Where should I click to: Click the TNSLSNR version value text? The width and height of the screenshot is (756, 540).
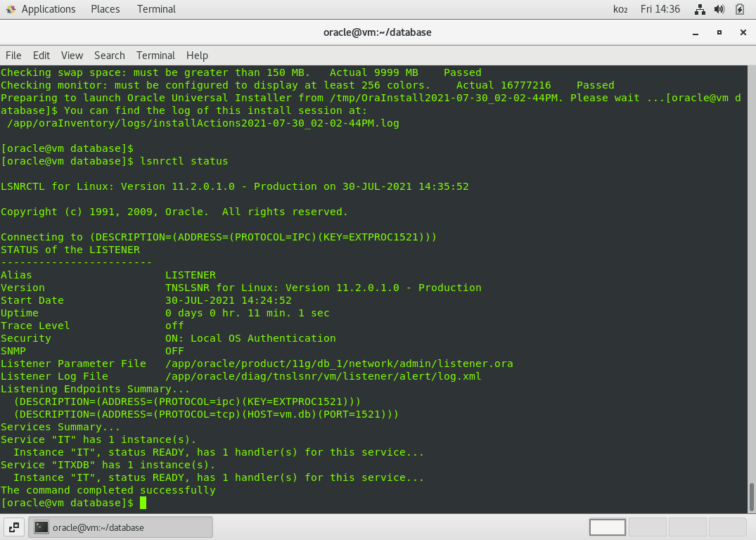(323, 288)
